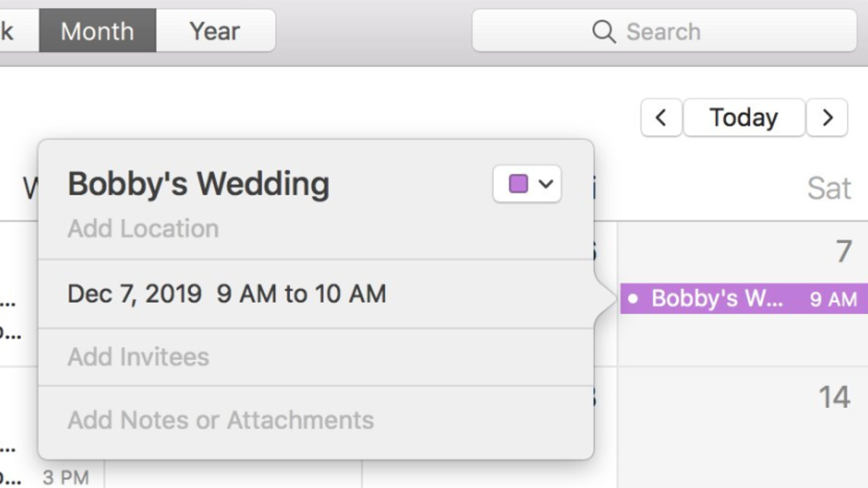The width and height of the screenshot is (868, 488).
Task: Select day 14 in the calendar
Action: pyautogui.click(x=834, y=398)
